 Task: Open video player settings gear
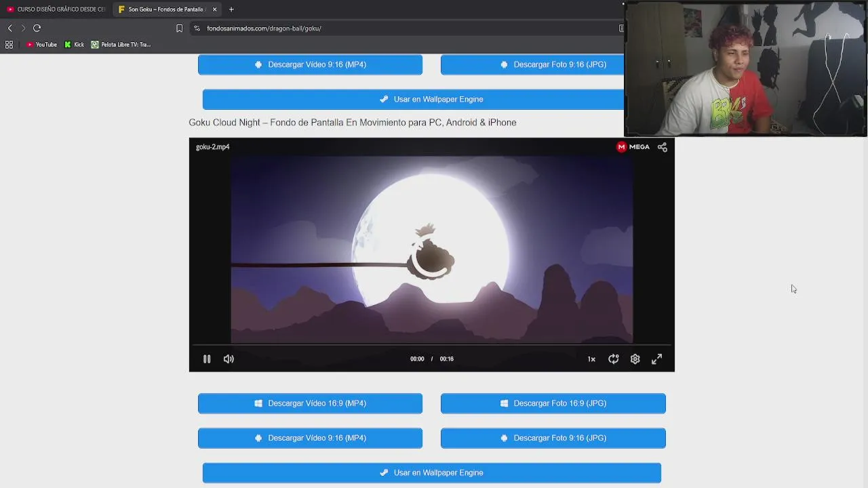point(635,359)
